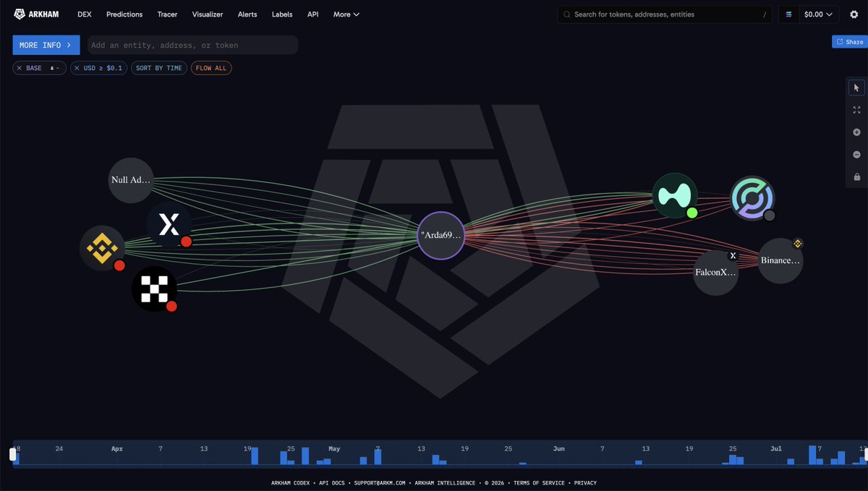Click the timeline at the May label
868x491 pixels.
[333, 449]
